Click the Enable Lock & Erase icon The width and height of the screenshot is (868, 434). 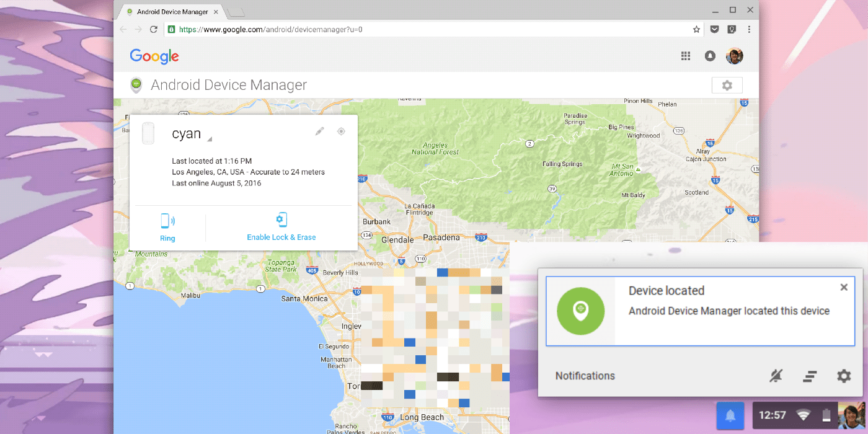(281, 220)
